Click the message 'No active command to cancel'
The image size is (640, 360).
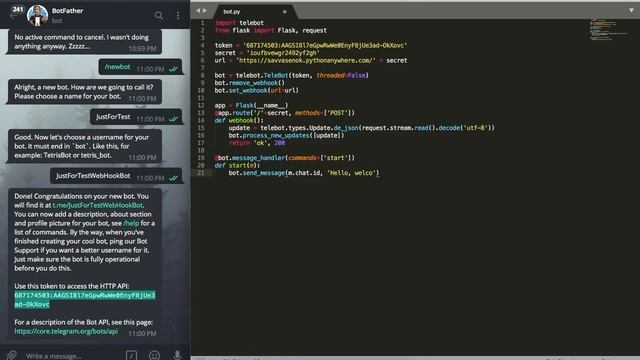pos(84,42)
